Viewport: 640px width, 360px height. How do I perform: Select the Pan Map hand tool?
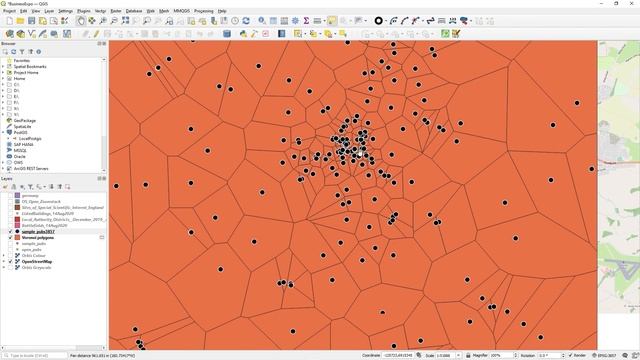(81, 21)
